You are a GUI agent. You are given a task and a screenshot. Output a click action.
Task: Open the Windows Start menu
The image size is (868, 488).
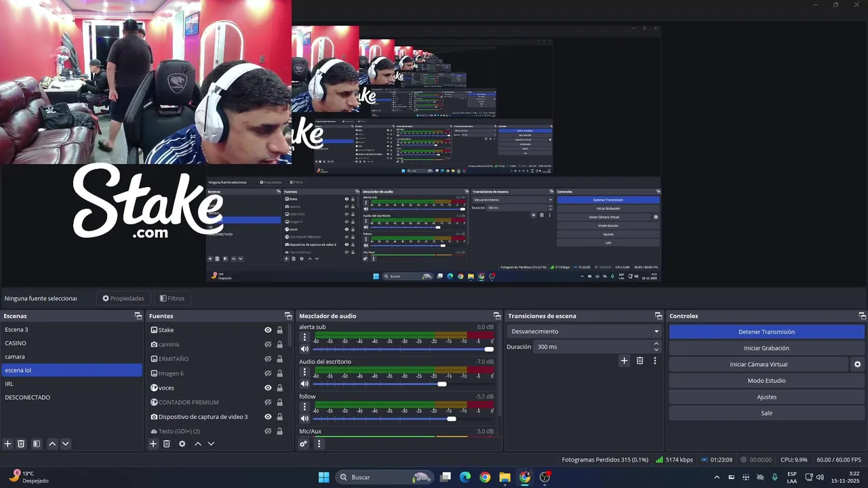[x=323, y=477]
